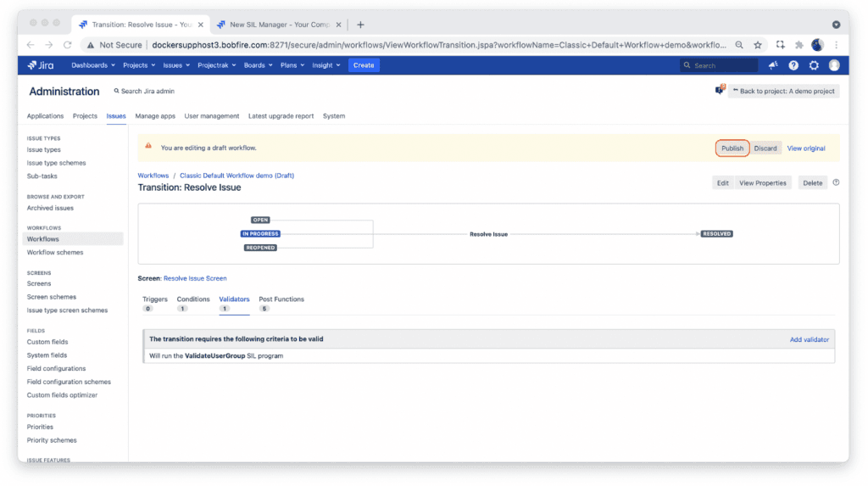Click the feedback icon next to Back to project
868x486 pixels.
pyautogui.click(x=720, y=90)
